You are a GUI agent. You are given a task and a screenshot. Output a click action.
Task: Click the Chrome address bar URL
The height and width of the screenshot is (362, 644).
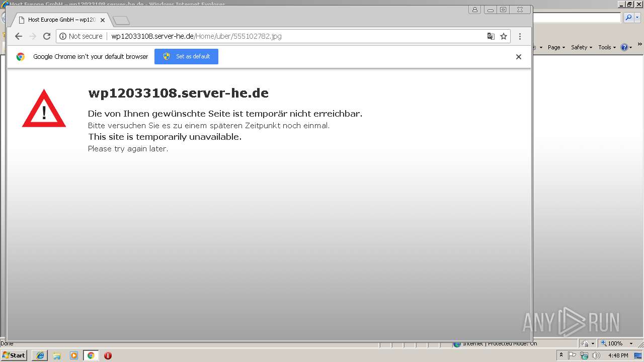point(196,36)
